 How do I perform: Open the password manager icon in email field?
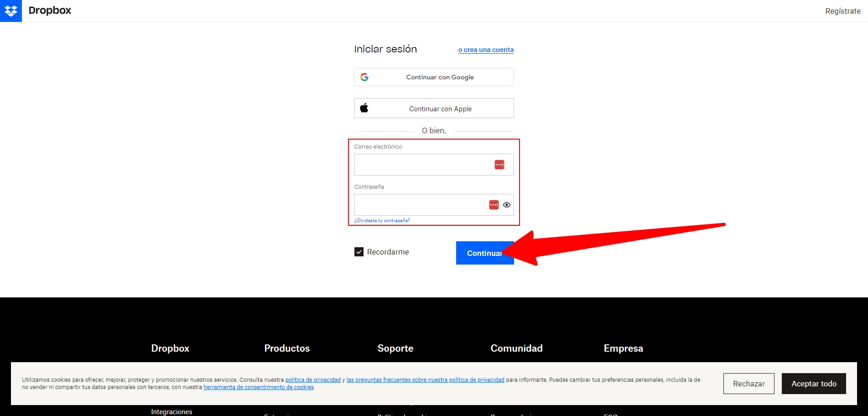[x=499, y=164]
